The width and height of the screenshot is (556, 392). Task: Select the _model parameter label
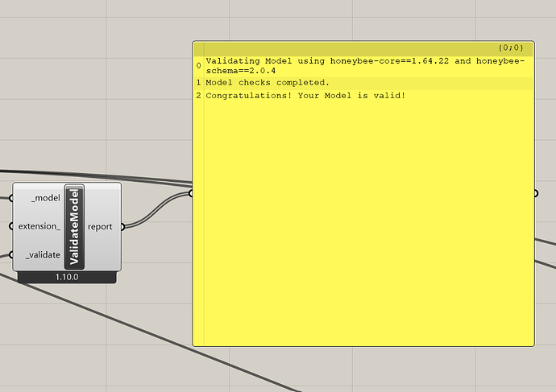46,198
